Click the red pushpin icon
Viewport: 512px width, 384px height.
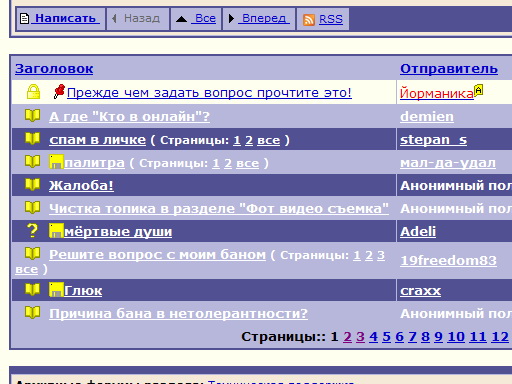click(59, 91)
